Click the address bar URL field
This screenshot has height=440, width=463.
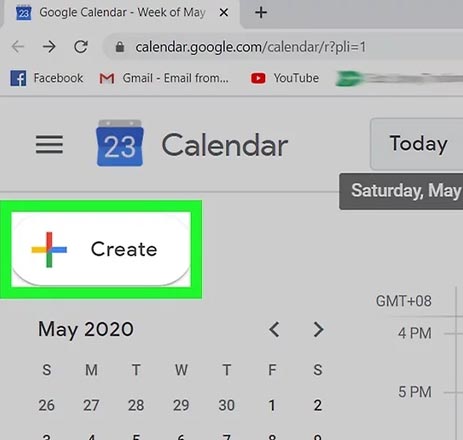[250, 47]
